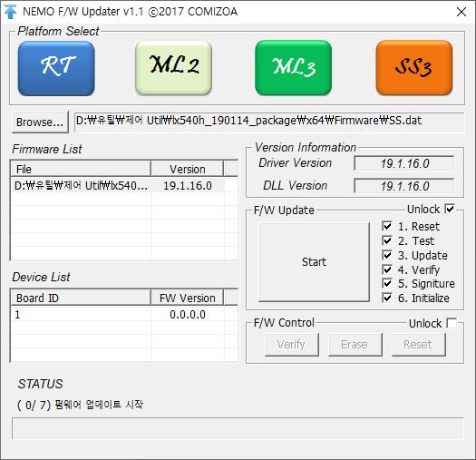Open the Browse file dialog
The width and height of the screenshot is (476, 460).
(40, 122)
